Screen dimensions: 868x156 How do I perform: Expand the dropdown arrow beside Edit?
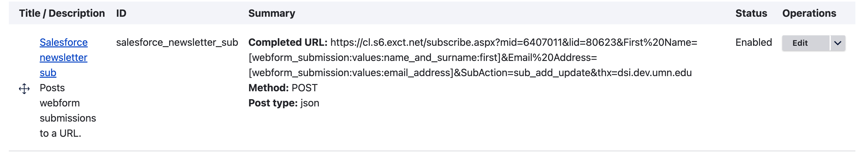tap(837, 43)
